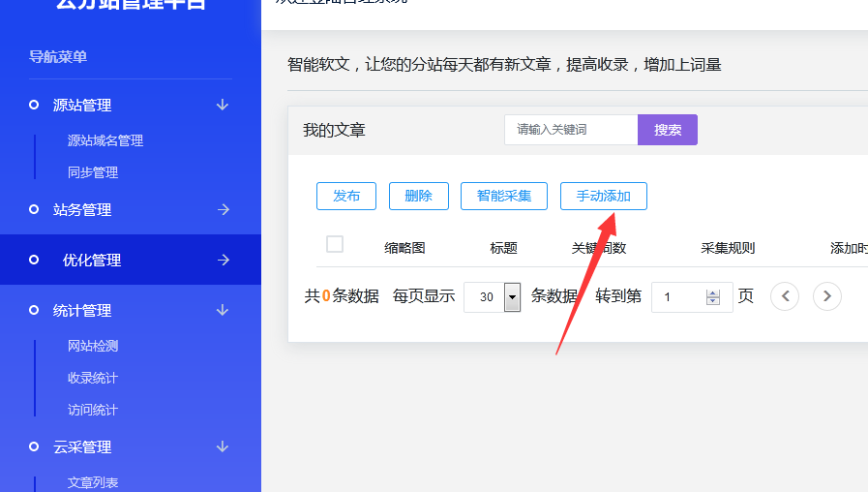868x492 pixels.
Task: Open the 每页显示 page size dropdown
Action: pos(512,297)
